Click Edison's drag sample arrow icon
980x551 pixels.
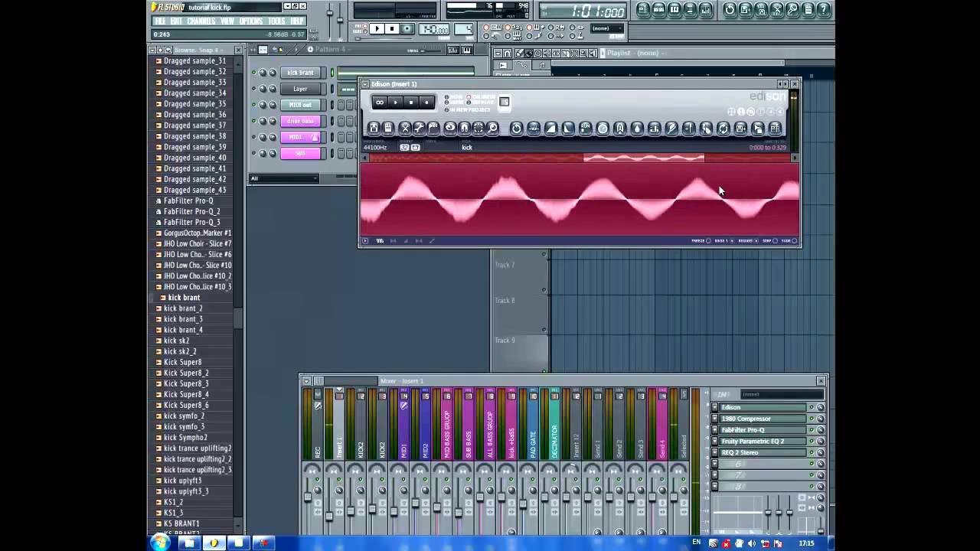point(758,129)
